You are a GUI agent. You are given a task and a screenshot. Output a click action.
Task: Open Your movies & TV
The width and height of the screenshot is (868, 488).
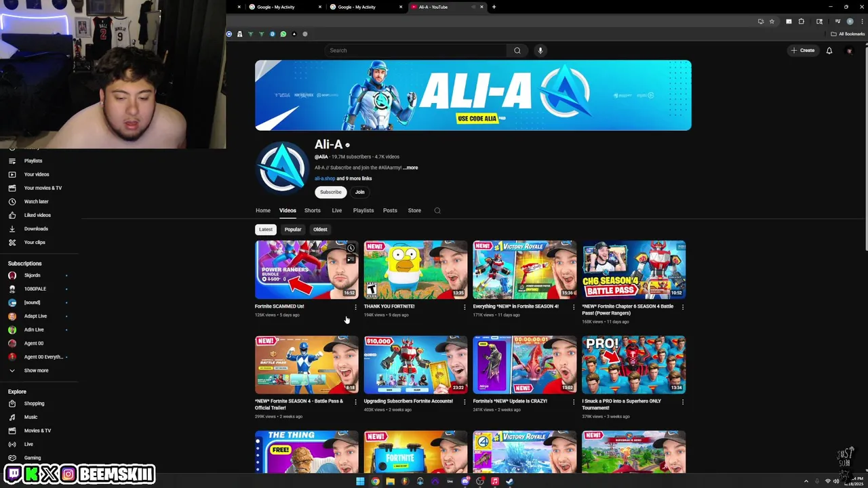pos(42,188)
